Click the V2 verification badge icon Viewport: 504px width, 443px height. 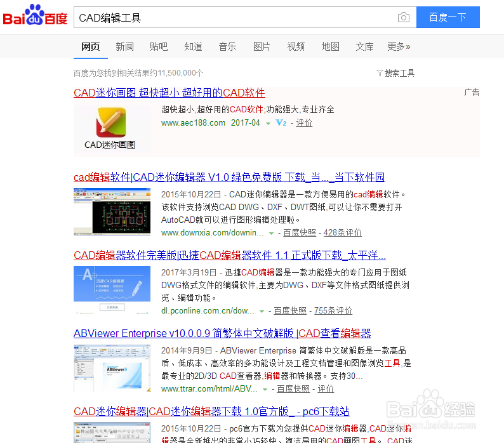pos(281,122)
